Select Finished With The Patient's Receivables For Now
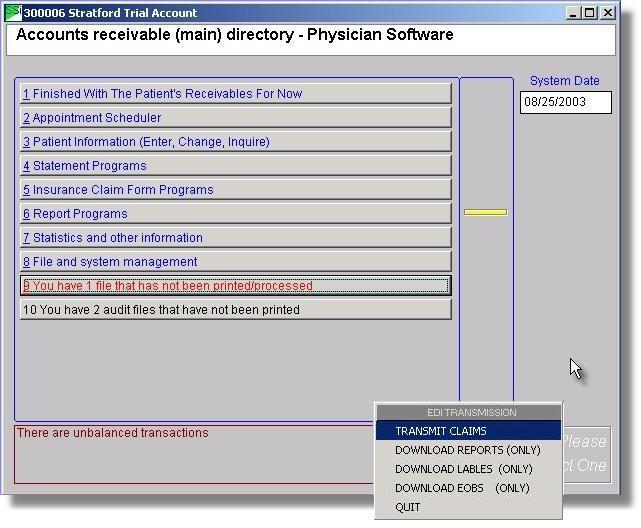 pyautogui.click(x=236, y=94)
